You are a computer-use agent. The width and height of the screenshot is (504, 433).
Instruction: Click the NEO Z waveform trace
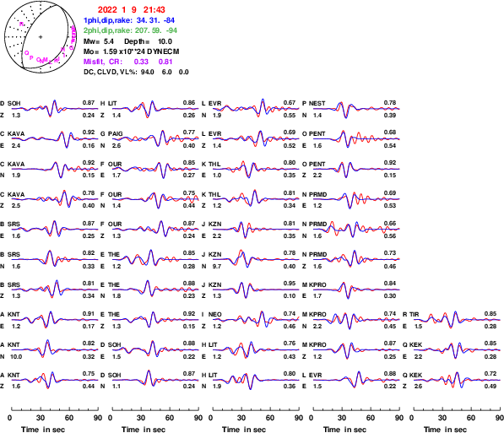[256, 320]
